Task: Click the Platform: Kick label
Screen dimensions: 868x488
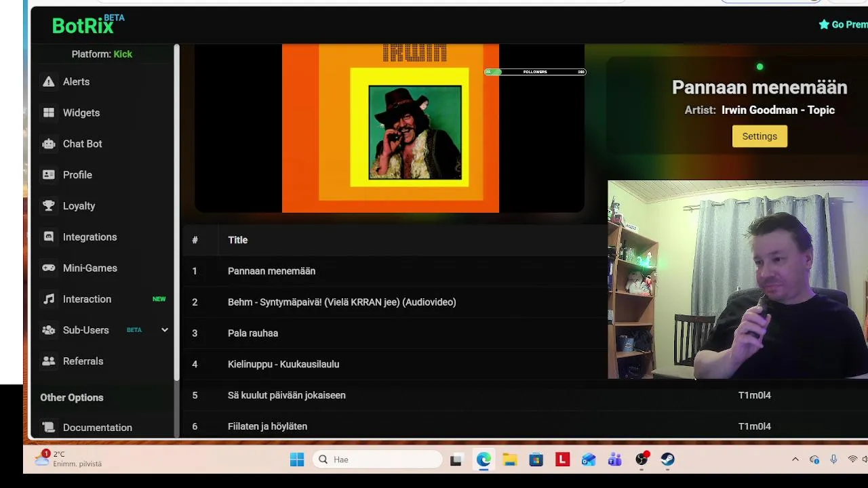Action: (102, 54)
